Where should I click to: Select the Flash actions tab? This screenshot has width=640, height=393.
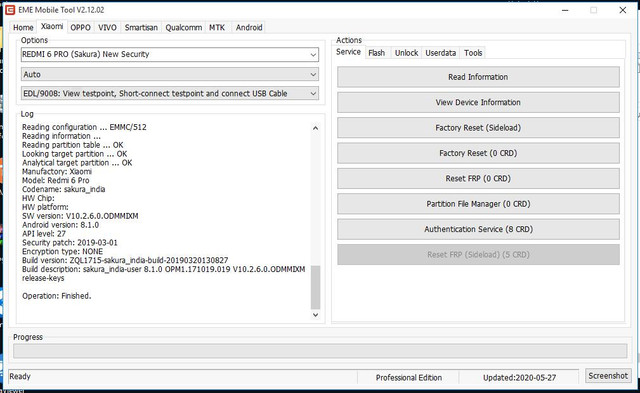(x=376, y=53)
